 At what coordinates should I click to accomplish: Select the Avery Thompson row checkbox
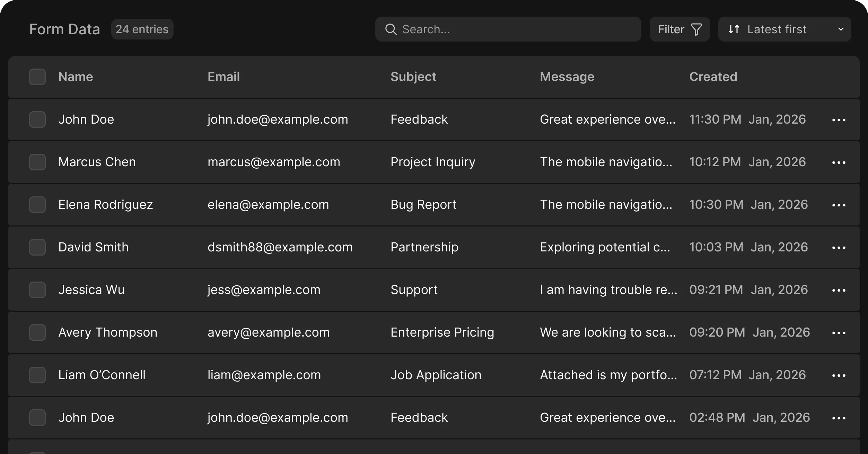37,332
